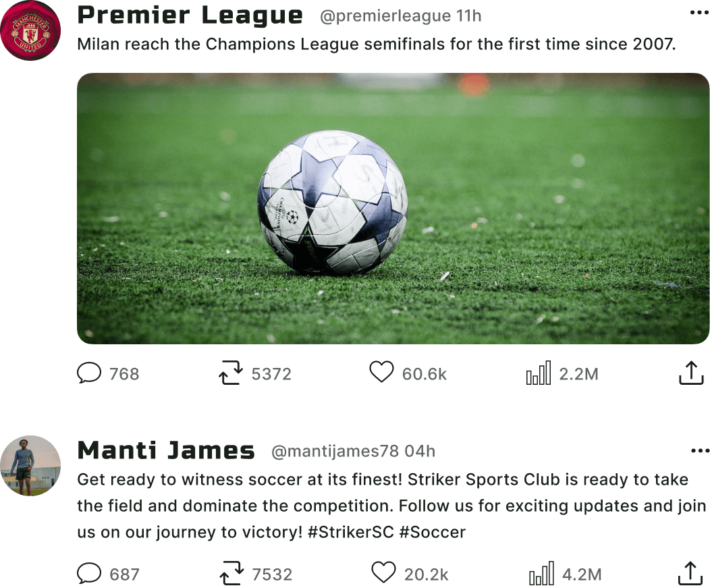The height and width of the screenshot is (588, 710).
Task: Like the Manti James tweet
Action: tap(383, 572)
